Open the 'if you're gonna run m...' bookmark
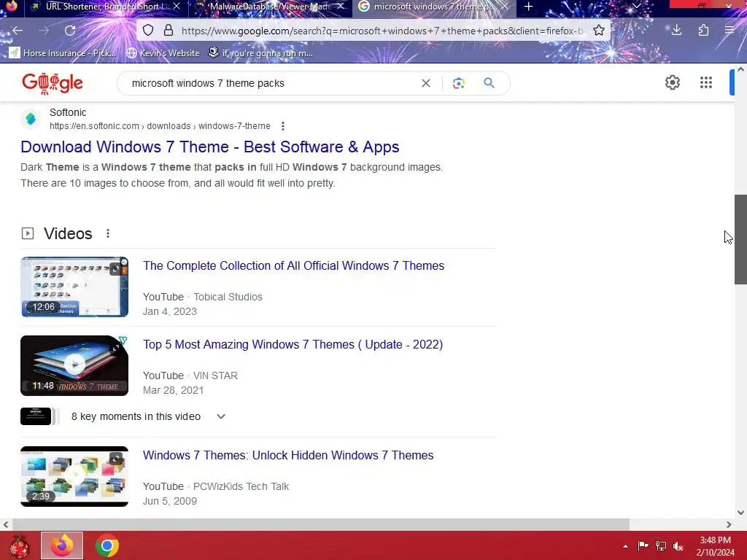The image size is (747, 560). (x=260, y=52)
